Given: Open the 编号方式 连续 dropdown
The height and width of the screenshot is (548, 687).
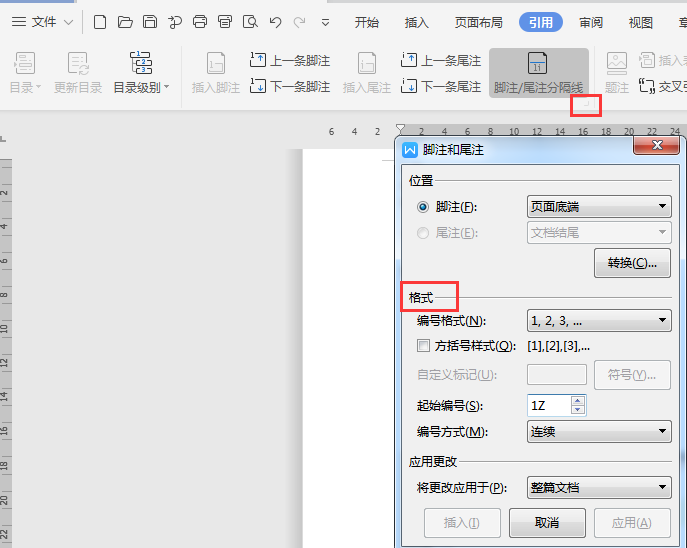Looking at the screenshot, I should (x=599, y=431).
